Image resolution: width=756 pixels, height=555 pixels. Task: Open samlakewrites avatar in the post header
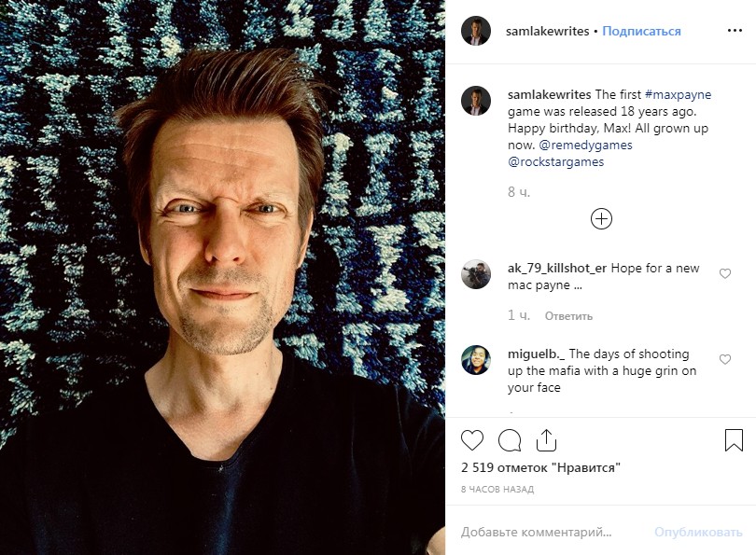pos(476,31)
